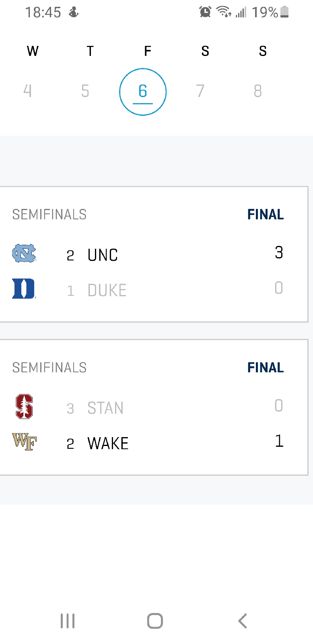Select Wednesday the 4th in date strip
This screenshot has width=313, height=644.
click(27, 91)
